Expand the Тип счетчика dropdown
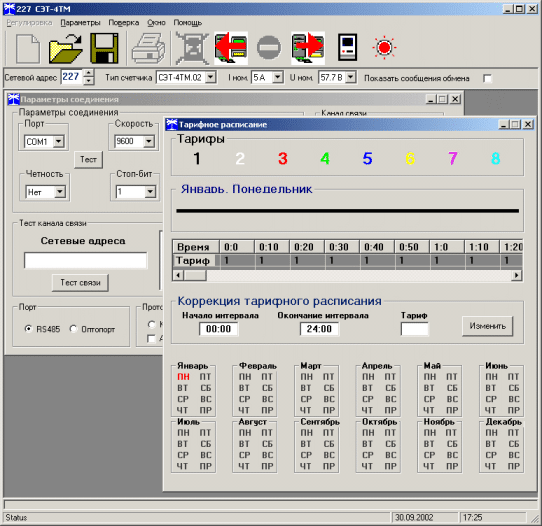542x526 pixels. tap(211, 77)
